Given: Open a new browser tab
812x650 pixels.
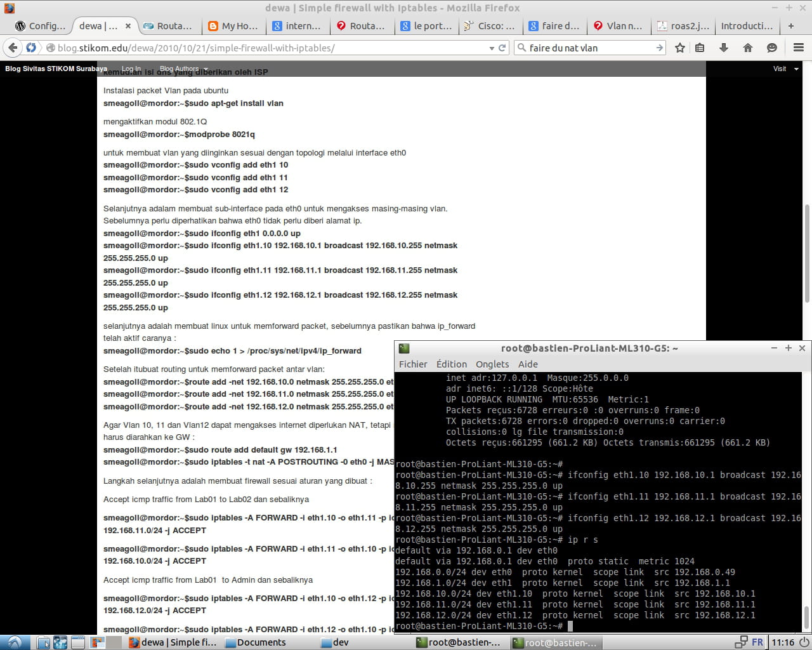Looking at the screenshot, I should [790, 26].
